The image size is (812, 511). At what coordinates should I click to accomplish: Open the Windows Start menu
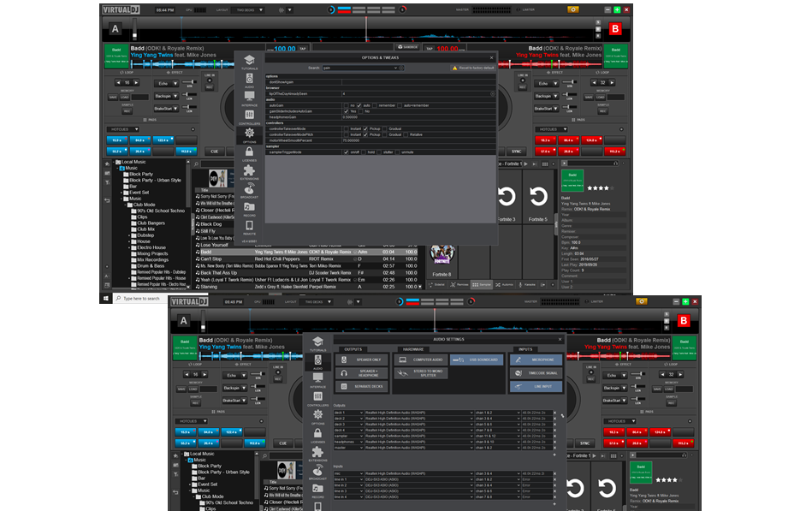106,299
